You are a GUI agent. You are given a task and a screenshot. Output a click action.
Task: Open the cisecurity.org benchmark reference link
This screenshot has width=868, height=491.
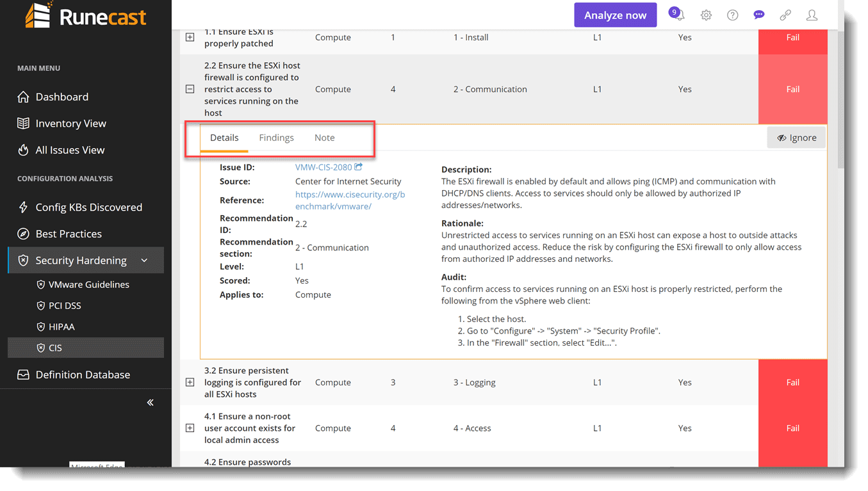point(350,200)
